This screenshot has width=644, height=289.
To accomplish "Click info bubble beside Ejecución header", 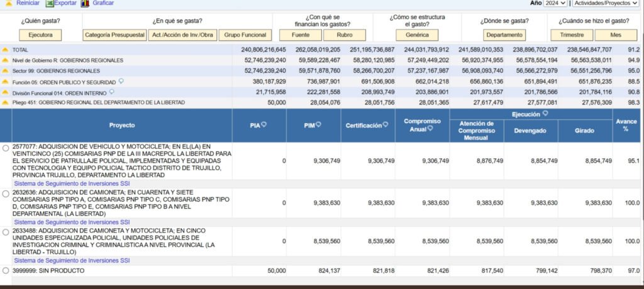I will pos(545,114).
